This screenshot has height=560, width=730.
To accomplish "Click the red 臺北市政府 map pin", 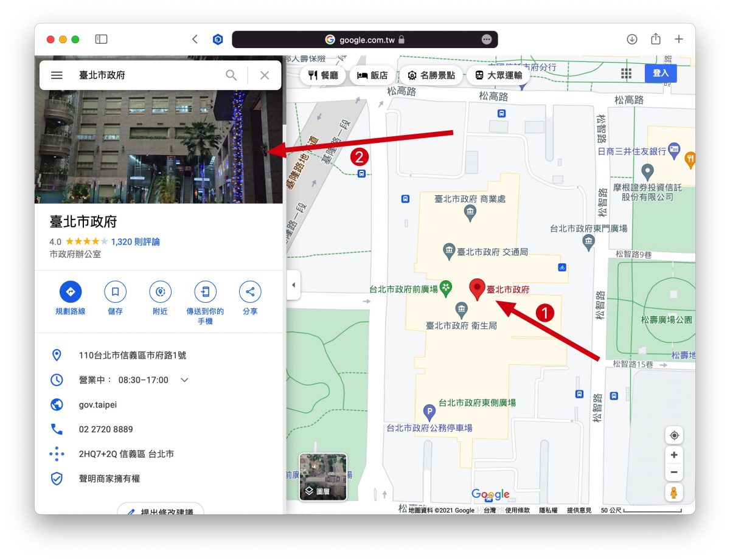I will [x=478, y=289].
